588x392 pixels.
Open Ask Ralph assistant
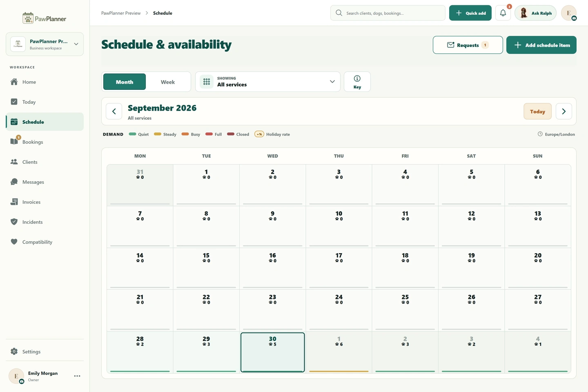536,13
